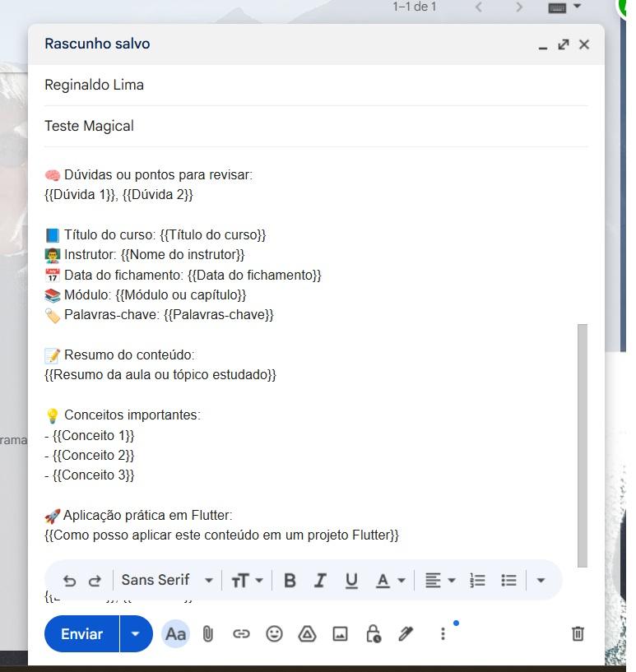Click the text {{Nome do instrutor}}
The width and height of the screenshot is (636, 672).
183,255
